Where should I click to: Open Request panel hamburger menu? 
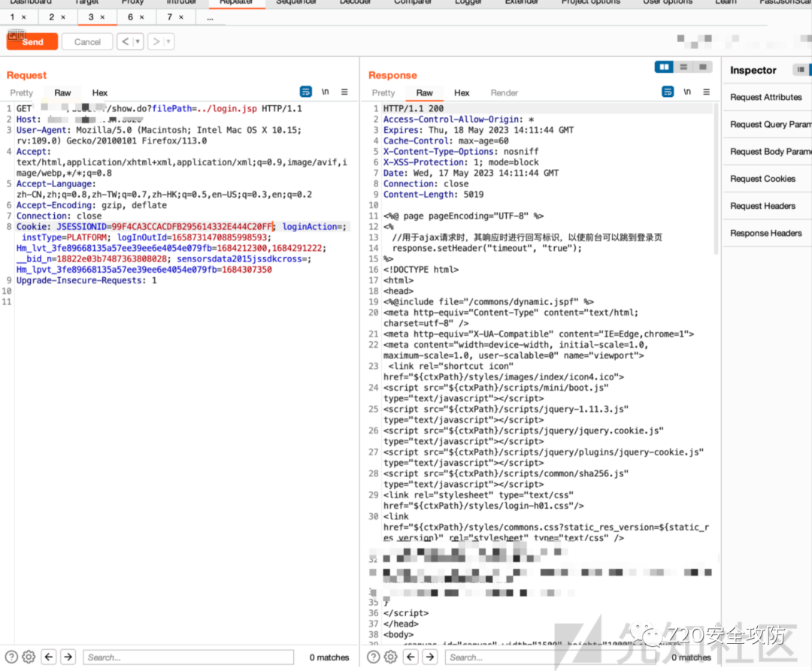[x=344, y=92]
